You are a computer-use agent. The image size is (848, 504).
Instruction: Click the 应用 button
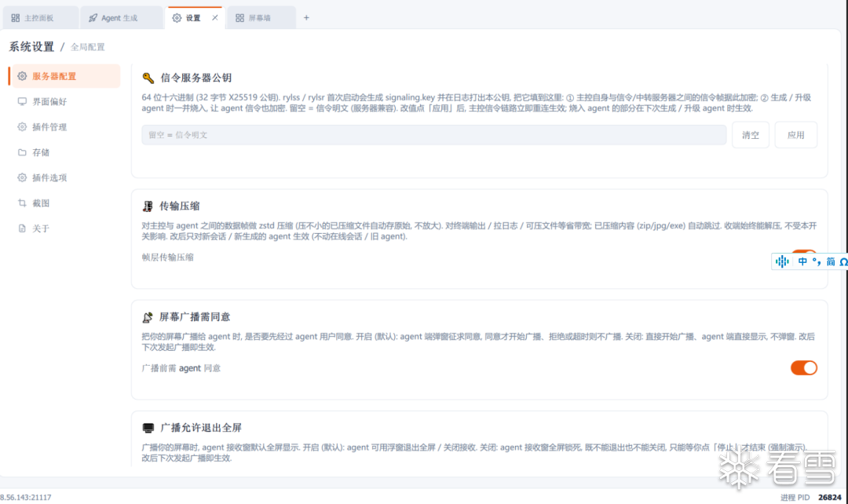click(x=795, y=135)
